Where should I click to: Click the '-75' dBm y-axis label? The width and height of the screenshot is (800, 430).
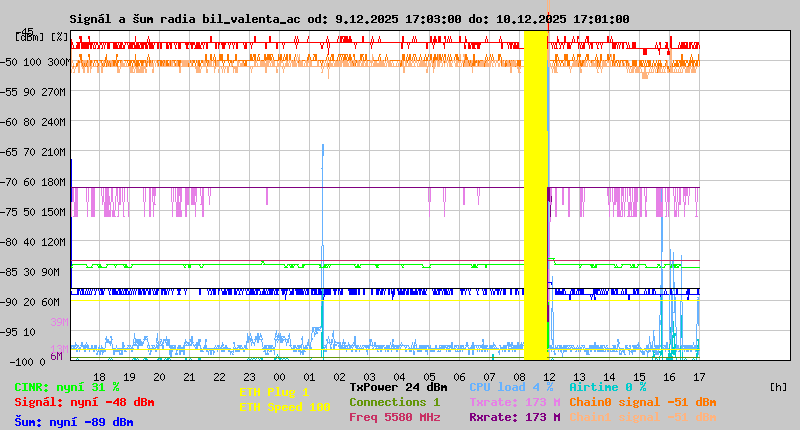pyautogui.click(x=9, y=212)
